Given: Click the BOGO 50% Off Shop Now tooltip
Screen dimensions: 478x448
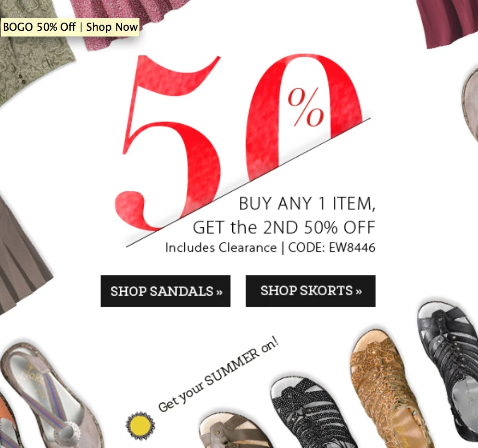Looking at the screenshot, I should point(70,27).
